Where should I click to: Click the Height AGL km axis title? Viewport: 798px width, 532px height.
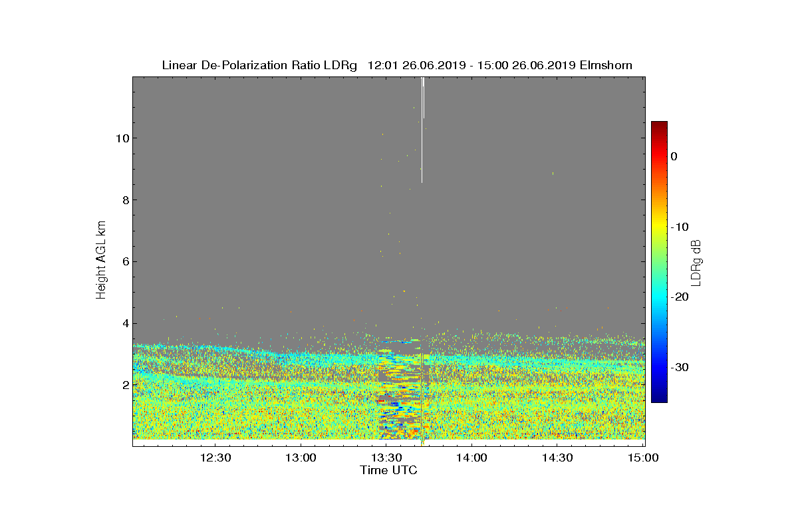(101, 261)
